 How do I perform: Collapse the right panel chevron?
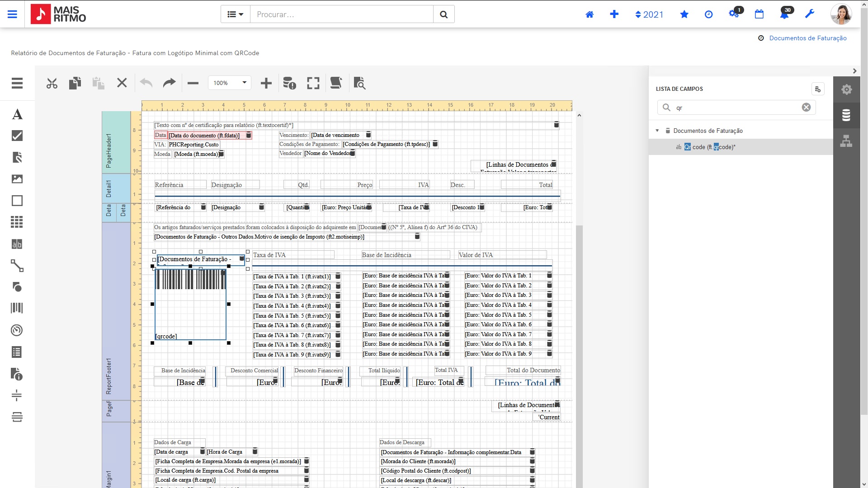pyautogui.click(x=854, y=71)
